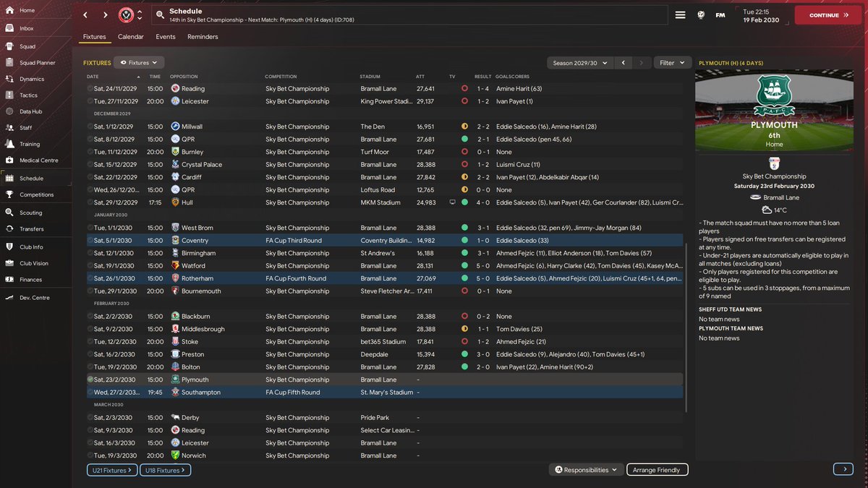The height and width of the screenshot is (488, 868).
Task: Go back with the left arrow
Action: (85, 14)
